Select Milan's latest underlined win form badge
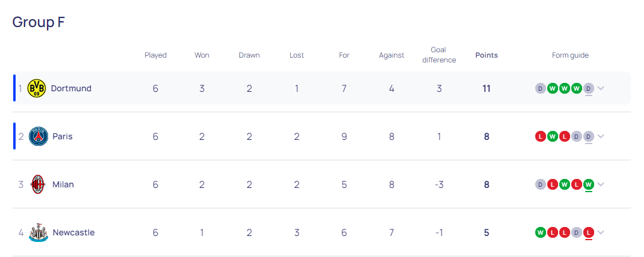The width and height of the screenshot is (644, 257). (x=589, y=184)
